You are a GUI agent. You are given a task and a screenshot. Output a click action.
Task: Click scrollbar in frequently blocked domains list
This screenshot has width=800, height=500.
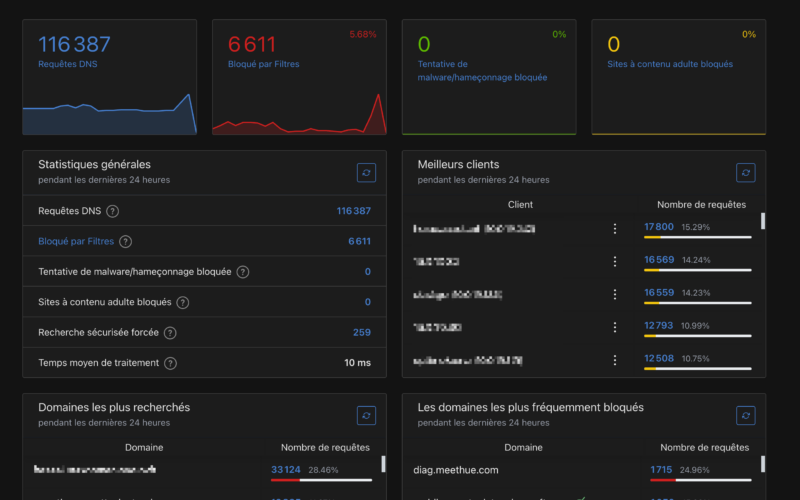point(762,464)
